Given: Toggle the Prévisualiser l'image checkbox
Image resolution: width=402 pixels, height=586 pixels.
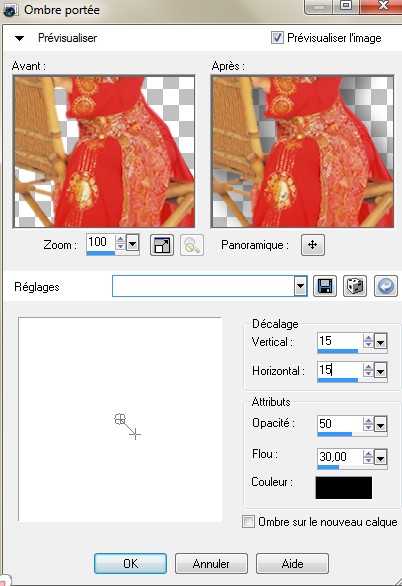Looking at the screenshot, I should pyautogui.click(x=277, y=38).
